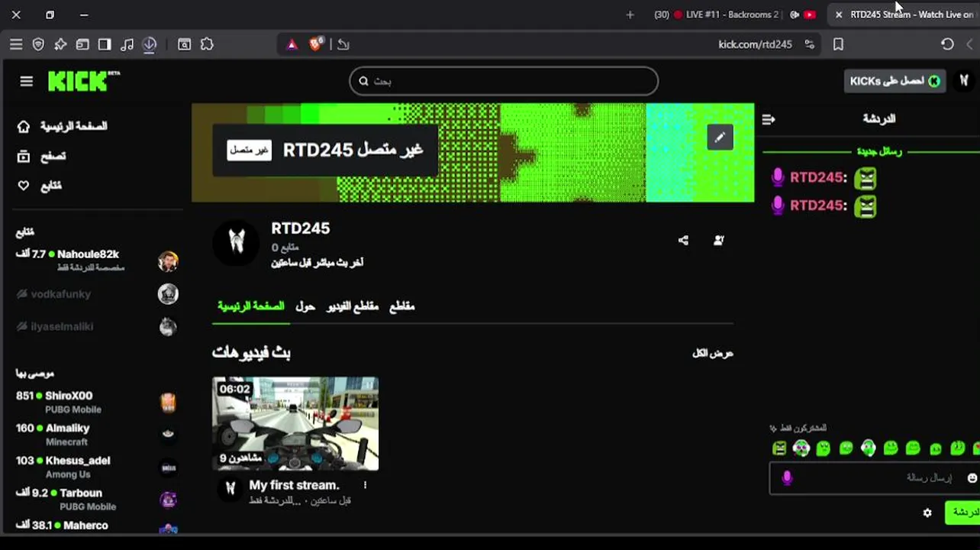This screenshot has height=550, width=980.
Task: Close the RTD245 Stream tab
Action: [x=838, y=15]
